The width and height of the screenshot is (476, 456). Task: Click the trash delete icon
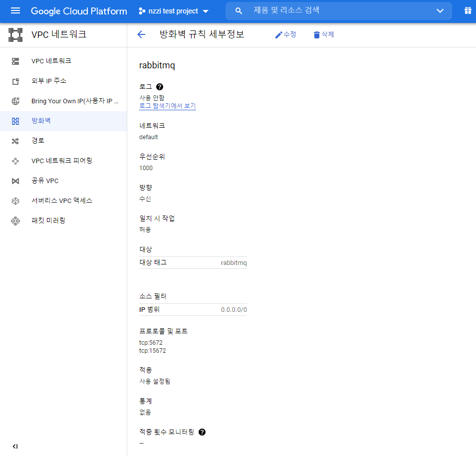(317, 35)
